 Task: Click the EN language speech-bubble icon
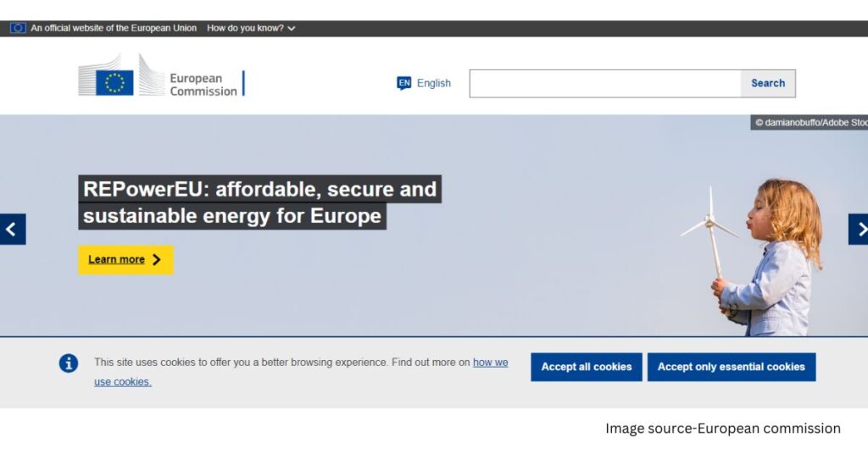(404, 83)
